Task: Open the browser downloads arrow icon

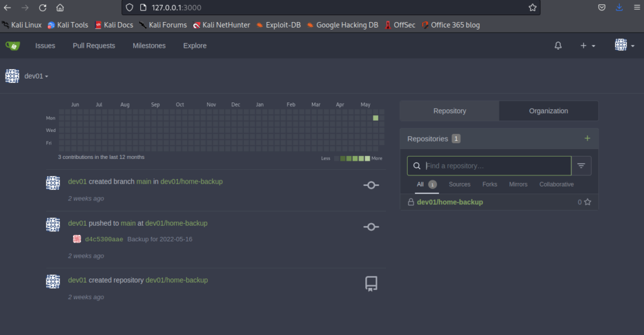Action: (619, 8)
